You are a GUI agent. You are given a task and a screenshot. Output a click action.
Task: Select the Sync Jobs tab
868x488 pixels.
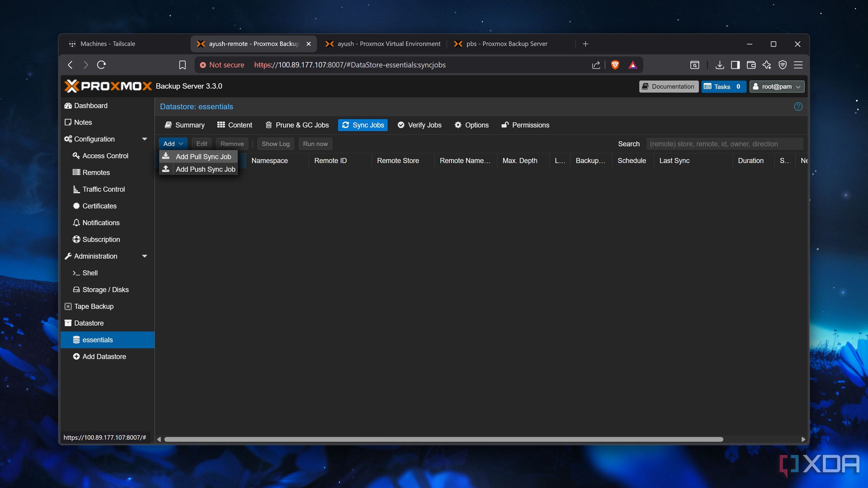coord(363,125)
